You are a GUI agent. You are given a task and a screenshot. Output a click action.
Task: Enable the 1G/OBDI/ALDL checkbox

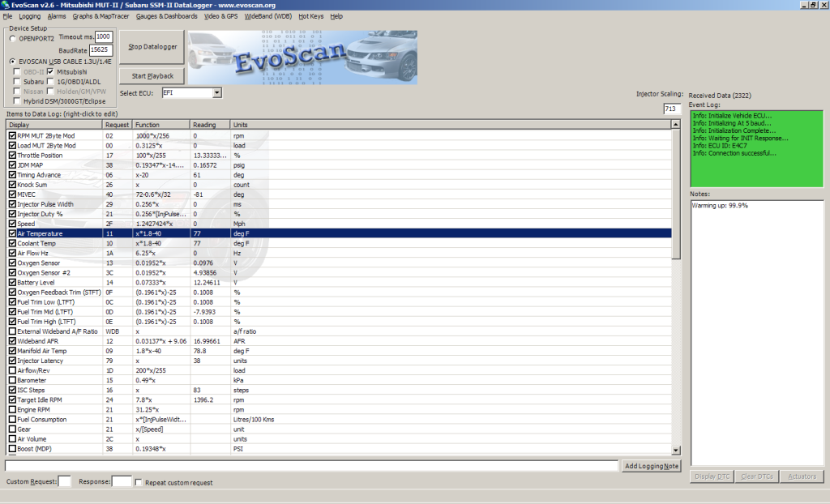point(50,82)
